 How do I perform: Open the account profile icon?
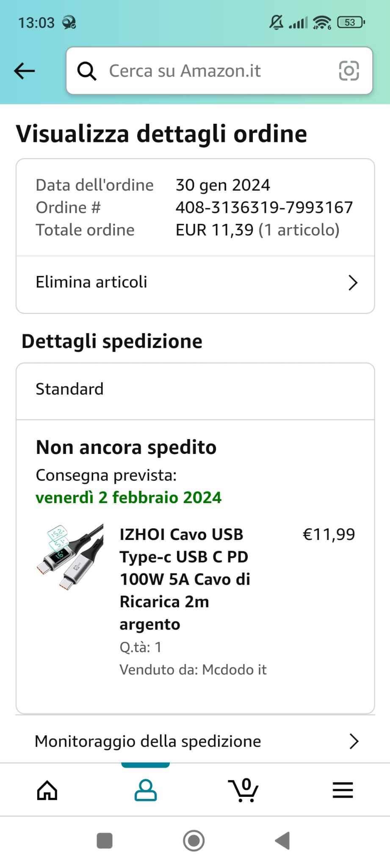click(146, 790)
